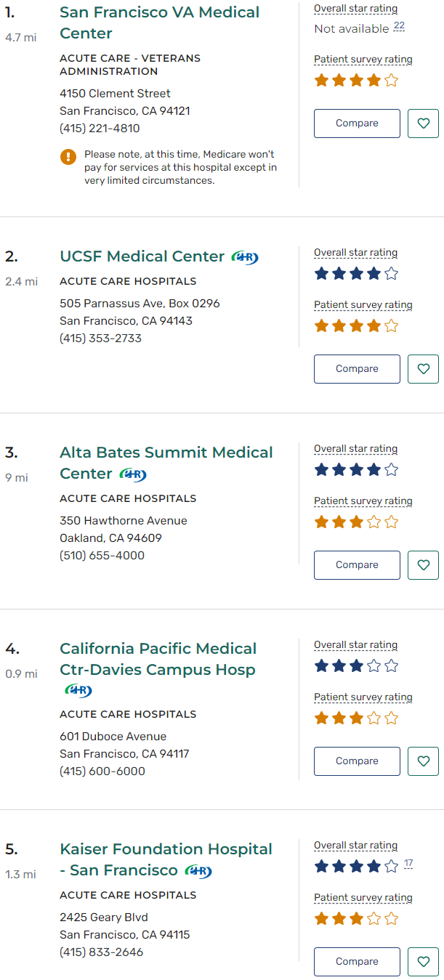Favorite California Pacific Davies Campus heart icon
The height and width of the screenshot is (980, 444).
tap(423, 761)
